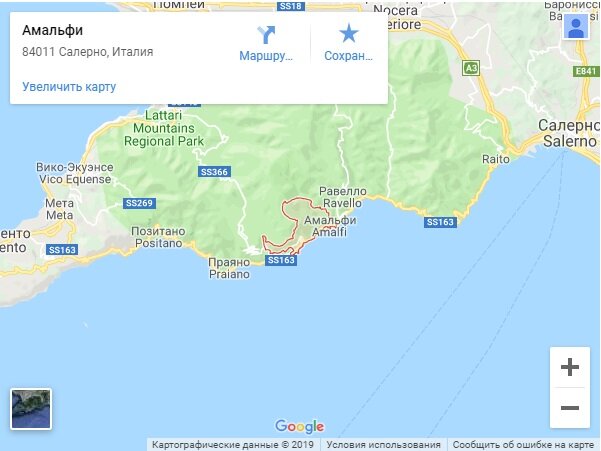Click the SS269 road shield
Image resolution: width=601 pixels, height=451 pixels.
click(x=139, y=203)
